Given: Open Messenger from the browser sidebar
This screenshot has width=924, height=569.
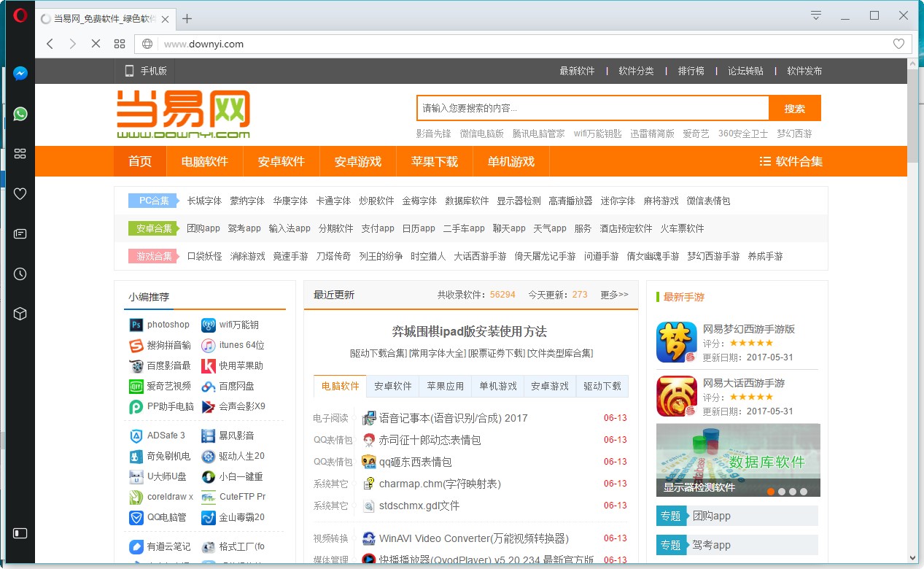Looking at the screenshot, I should coord(19,72).
